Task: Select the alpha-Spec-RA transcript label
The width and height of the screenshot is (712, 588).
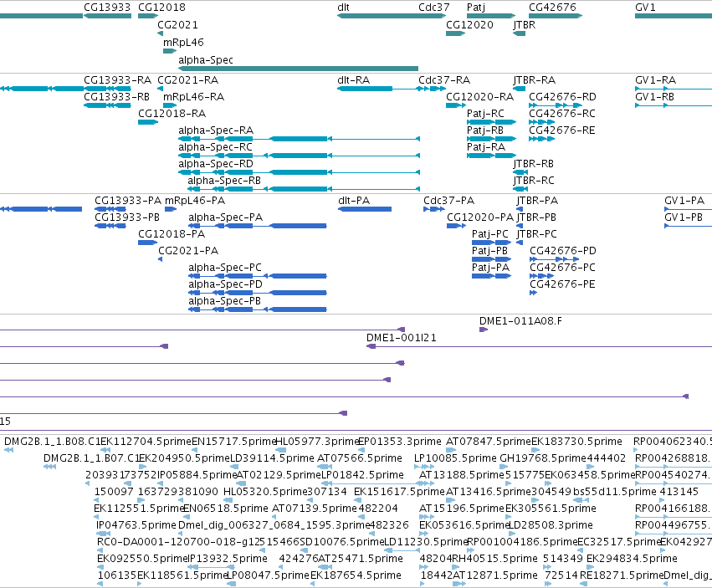Action: [216, 130]
